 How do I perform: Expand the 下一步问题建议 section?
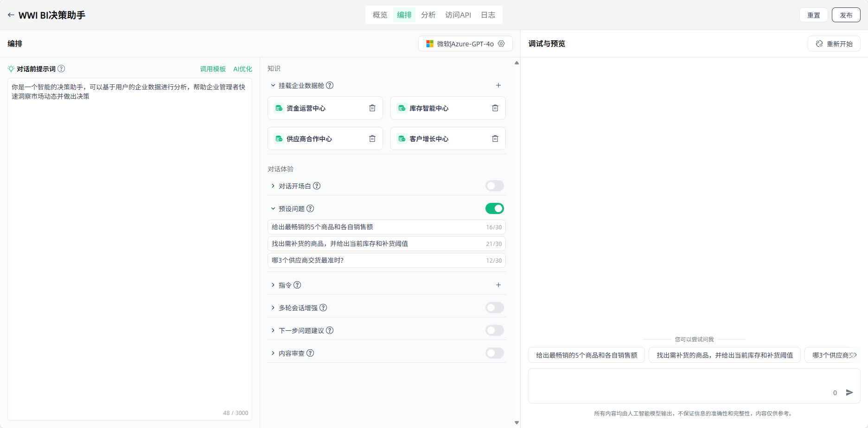click(273, 330)
